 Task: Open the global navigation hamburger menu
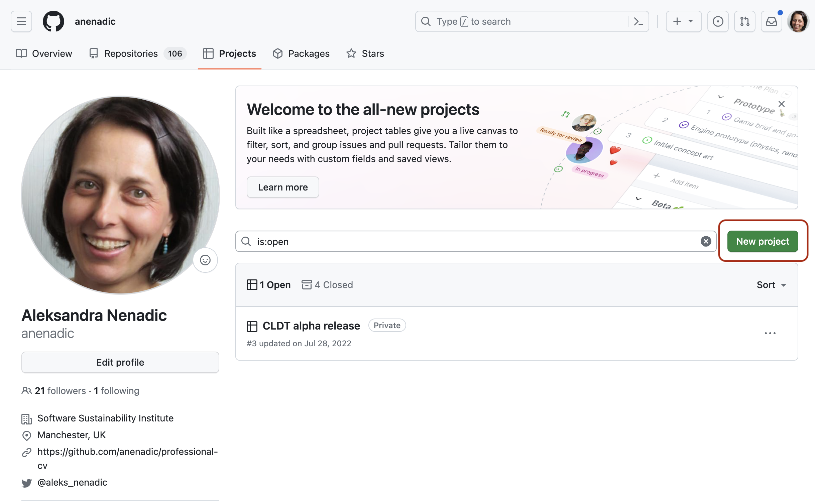(21, 21)
